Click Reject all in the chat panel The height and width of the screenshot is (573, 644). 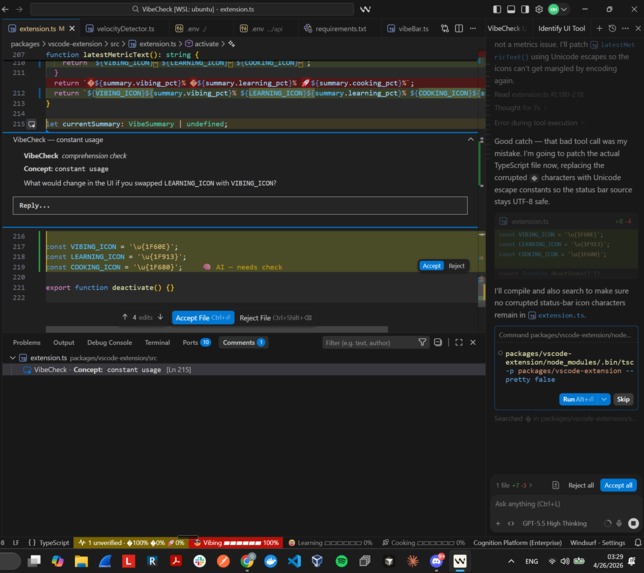(x=581, y=486)
